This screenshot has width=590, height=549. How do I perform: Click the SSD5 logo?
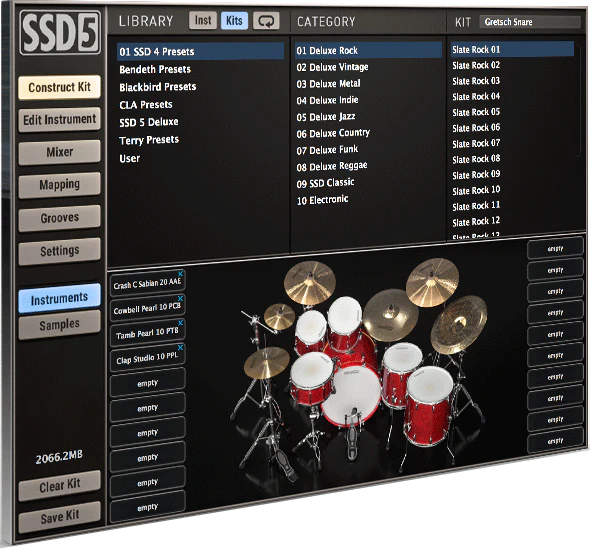click(x=60, y=33)
